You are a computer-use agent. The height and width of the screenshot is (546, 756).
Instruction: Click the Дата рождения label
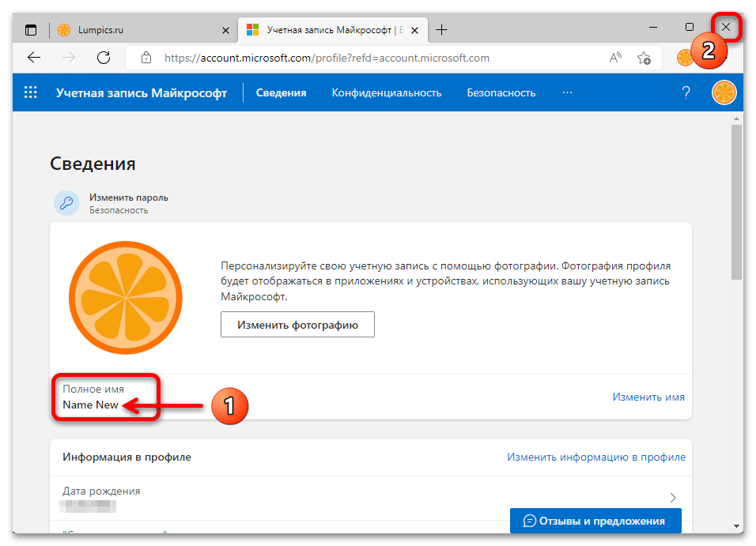click(x=101, y=491)
